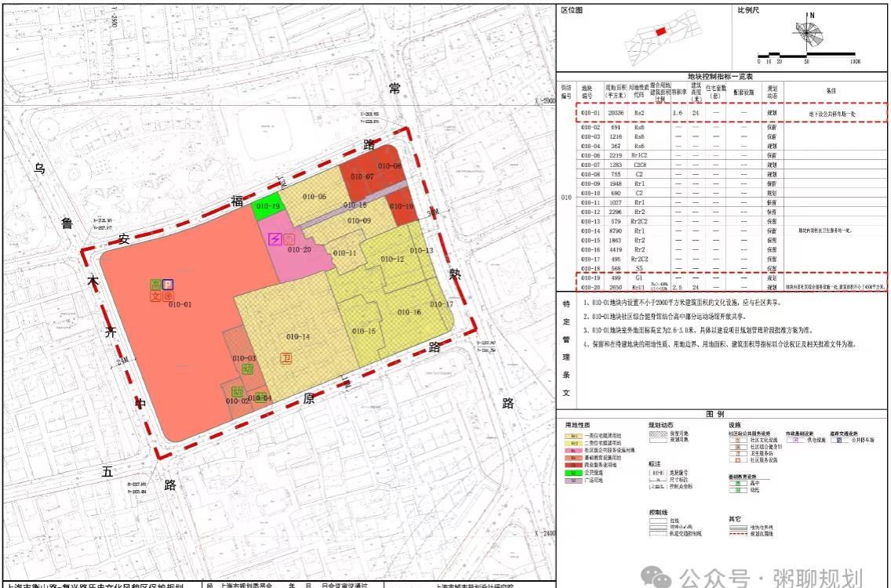Click the 010-06 parcel label on the map
Screen dimensions: 891x588
315,197
